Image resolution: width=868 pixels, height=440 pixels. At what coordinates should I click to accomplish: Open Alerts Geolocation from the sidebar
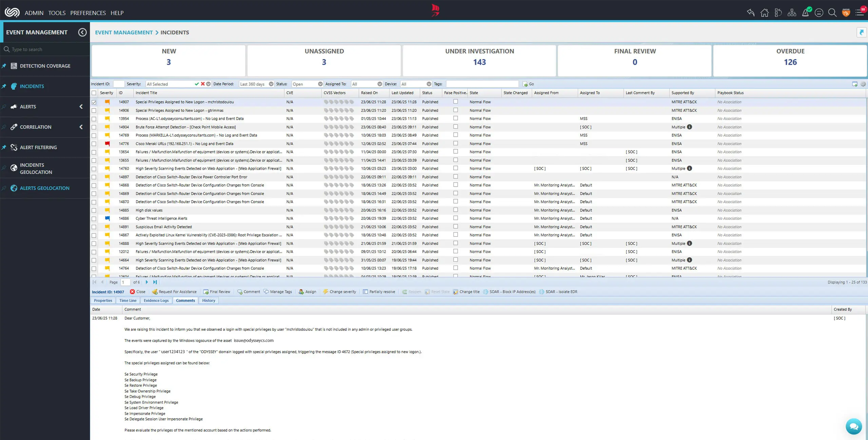(44, 188)
